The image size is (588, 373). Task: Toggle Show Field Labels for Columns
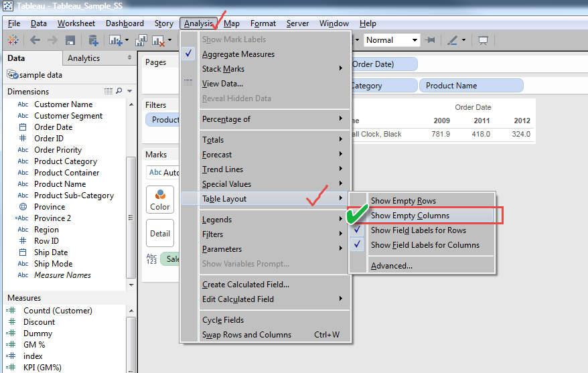tap(422, 245)
